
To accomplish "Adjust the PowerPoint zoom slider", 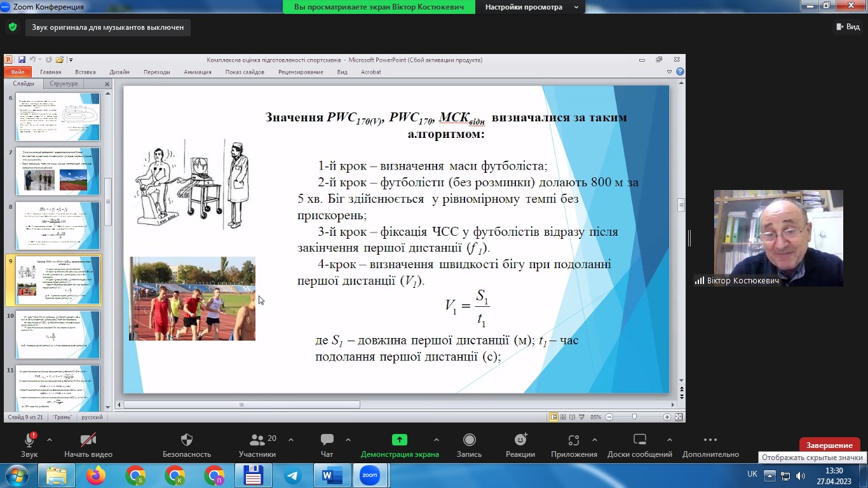I will tap(634, 417).
